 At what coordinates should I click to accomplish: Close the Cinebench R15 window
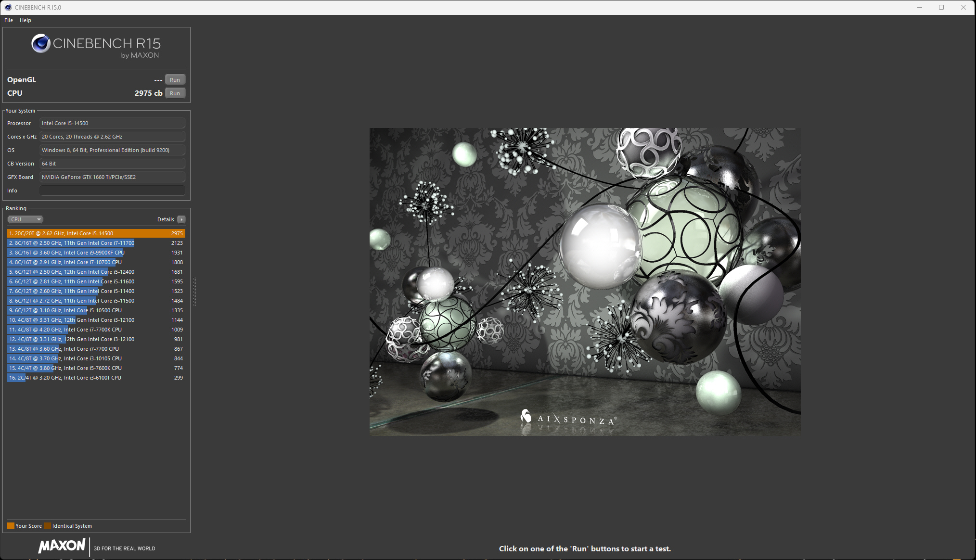pos(963,7)
